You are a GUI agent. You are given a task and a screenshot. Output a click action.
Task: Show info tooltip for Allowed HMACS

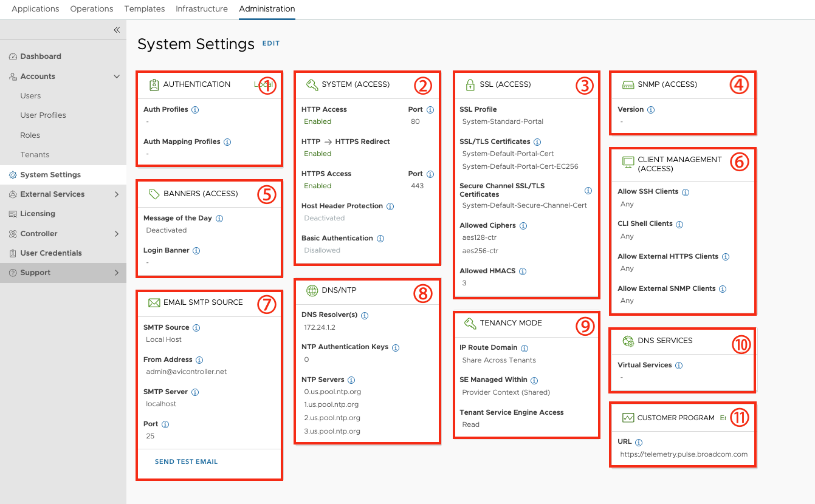522,271
